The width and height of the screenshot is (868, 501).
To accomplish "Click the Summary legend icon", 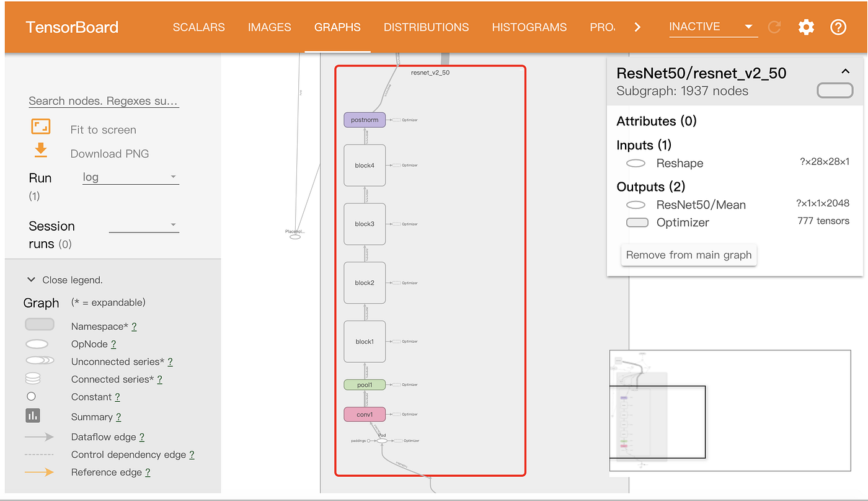I will click(x=32, y=415).
